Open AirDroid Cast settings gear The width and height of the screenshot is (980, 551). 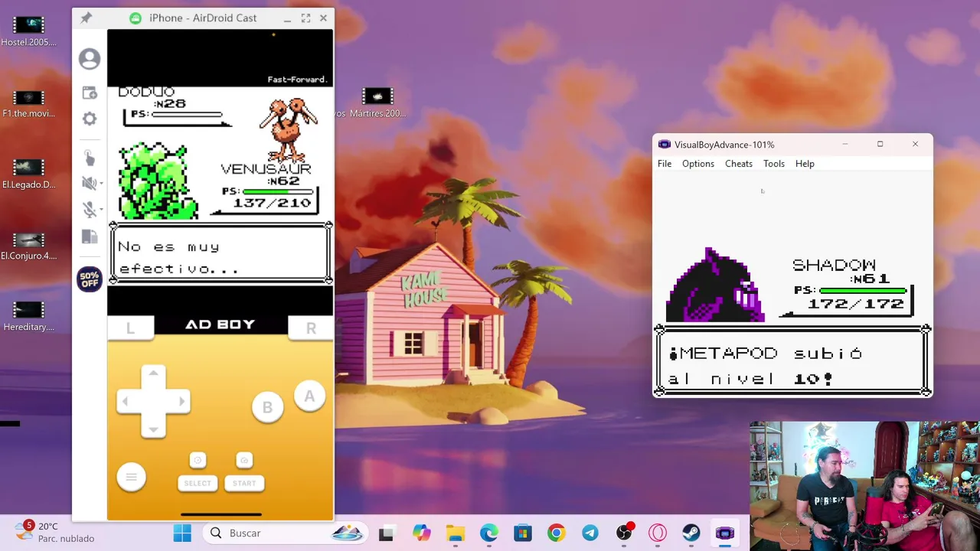90,119
